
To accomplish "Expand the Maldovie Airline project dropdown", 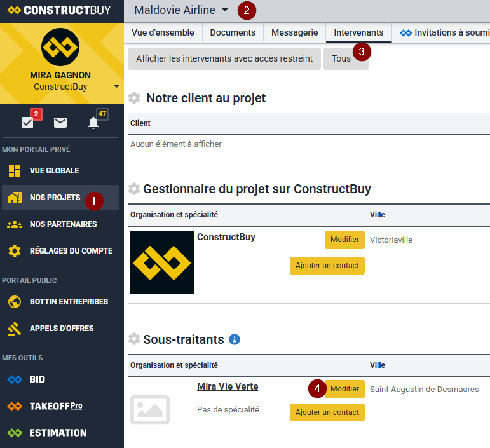I will [225, 10].
